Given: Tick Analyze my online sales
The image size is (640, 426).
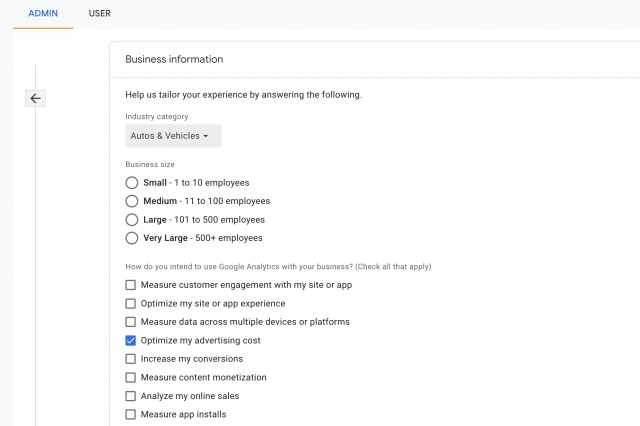Looking at the screenshot, I should [x=131, y=396].
